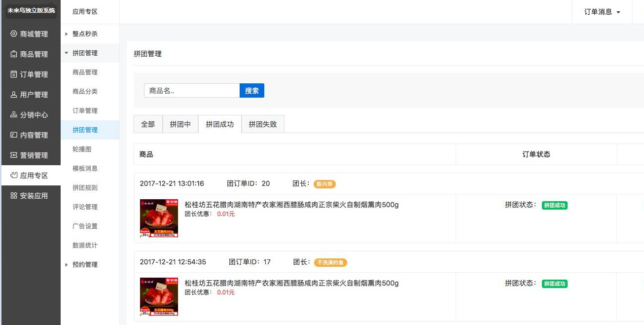The height and width of the screenshot is (325, 644).
Task: Click the 拼团管理 page title
Action: coord(148,54)
